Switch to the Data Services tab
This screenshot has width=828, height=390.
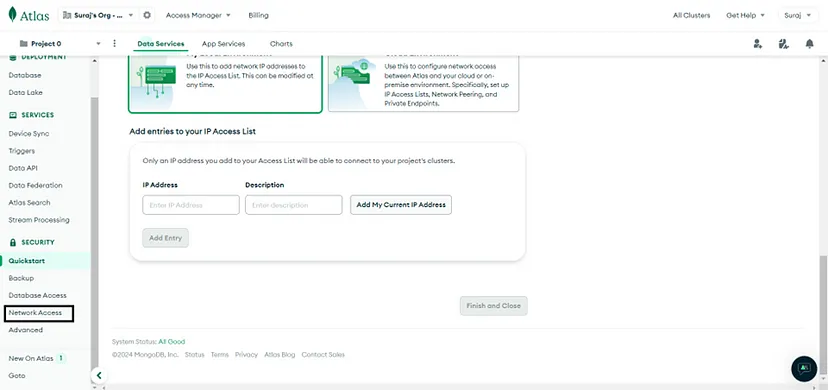tap(161, 44)
